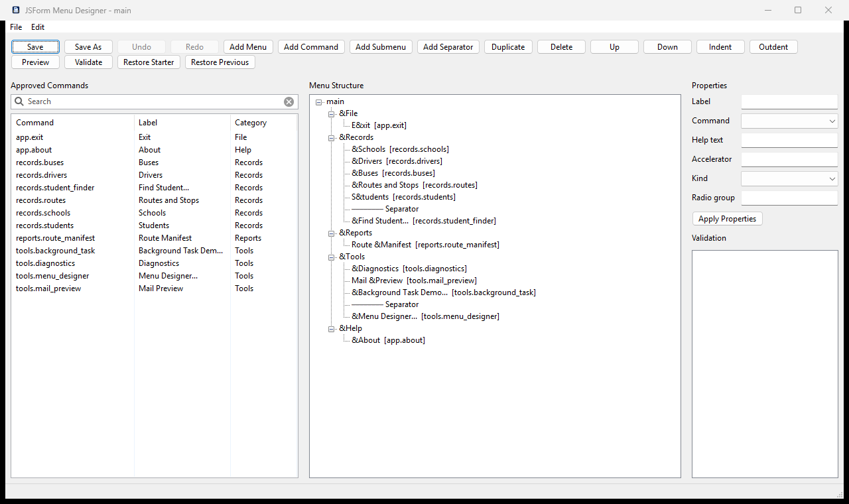Viewport: 849px width, 504px height.
Task: Add a new menu with Add Menu
Action: coord(248,47)
